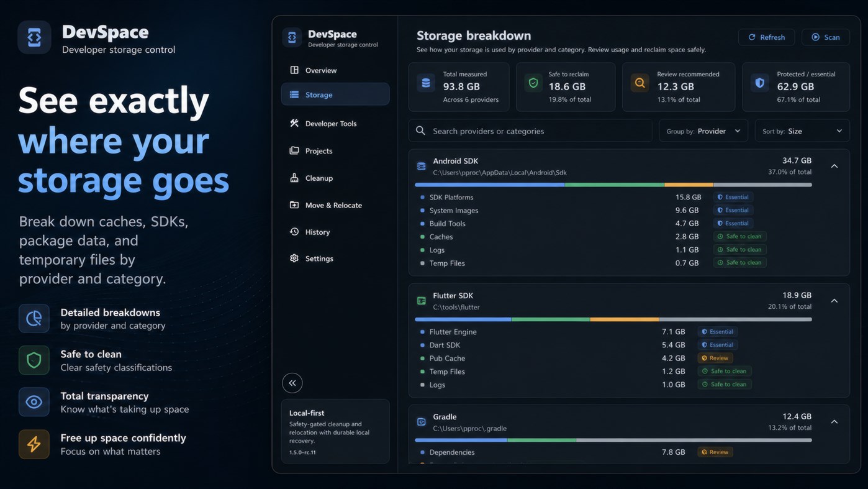Select the Build Tools category
Screen dimensions: 868x489
(447, 224)
